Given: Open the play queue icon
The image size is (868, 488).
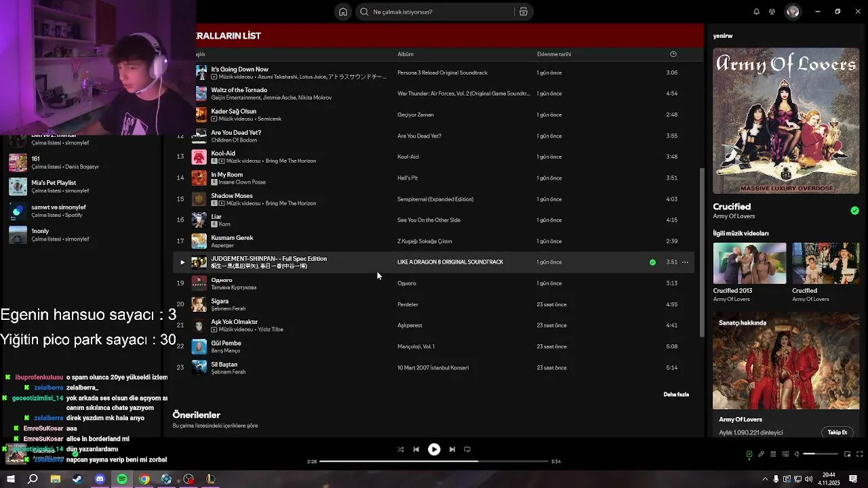Looking at the screenshot, I should [773, 454].
